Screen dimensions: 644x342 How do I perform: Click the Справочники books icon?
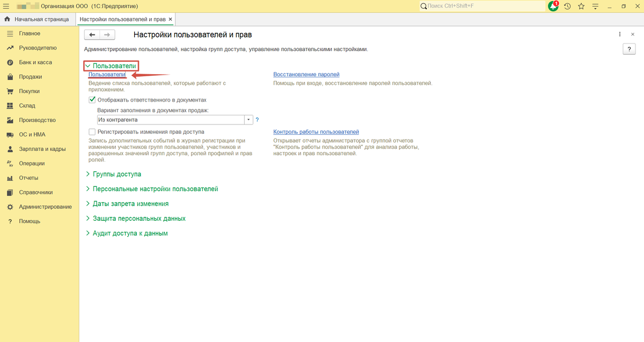[10, 192]
